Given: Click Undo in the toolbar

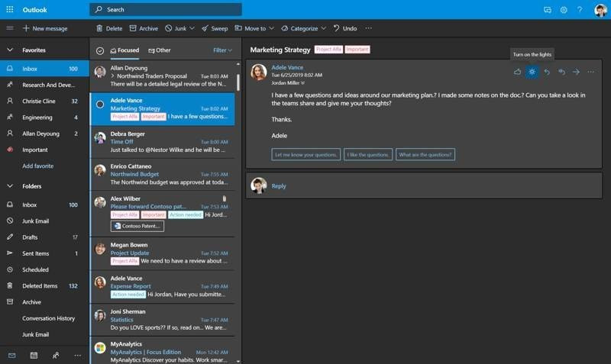Looking at the screenshot, I should click(x=345, y=28).
